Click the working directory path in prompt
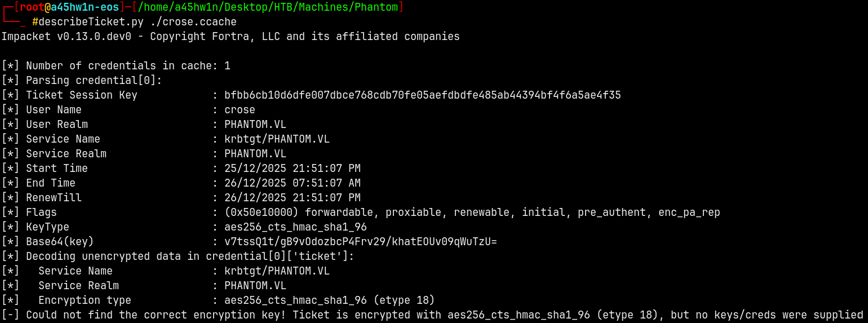This screenshot has width=868, height=323. (268, 7)
